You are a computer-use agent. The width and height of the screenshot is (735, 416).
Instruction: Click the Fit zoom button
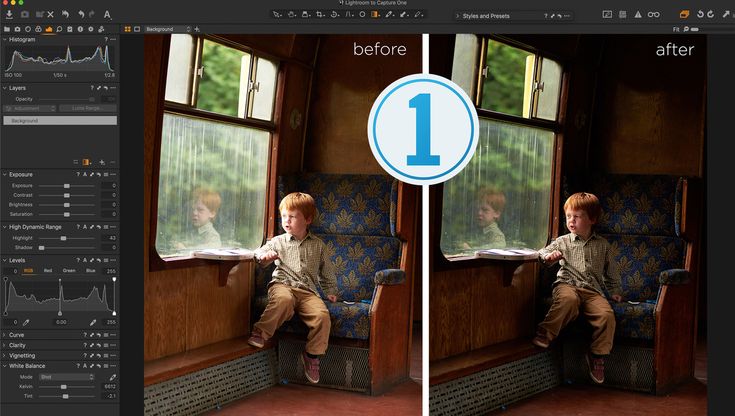click(676, 29)
